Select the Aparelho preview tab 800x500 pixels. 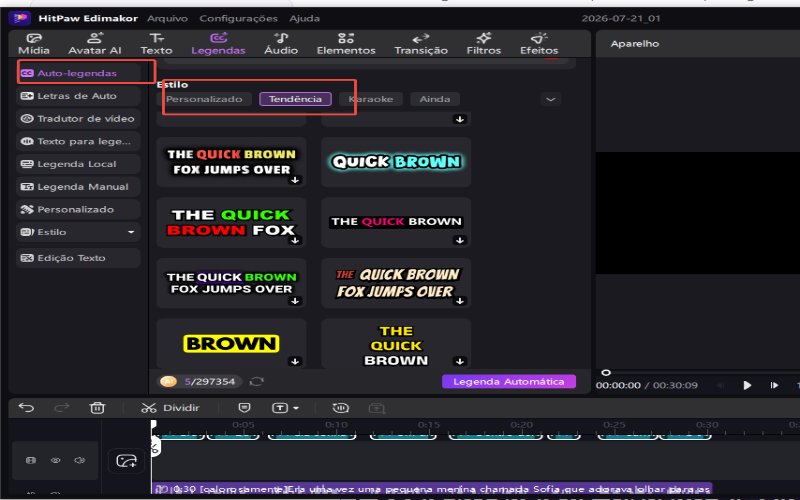(x=635, y=44)
